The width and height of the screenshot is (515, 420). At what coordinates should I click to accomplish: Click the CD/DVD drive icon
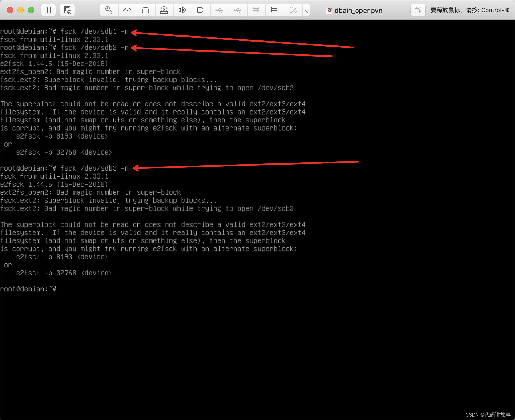(x=164, y=10)
